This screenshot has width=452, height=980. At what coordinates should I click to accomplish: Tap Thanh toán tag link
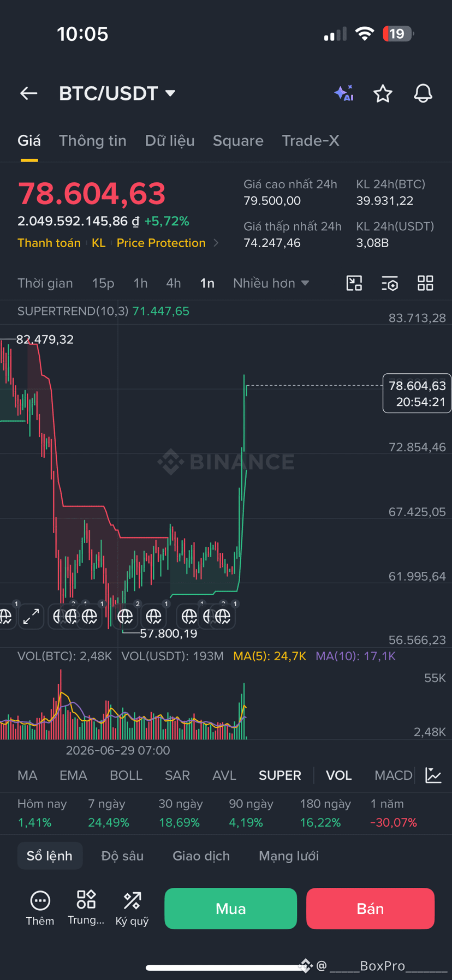pyautogui.click(x=49, y=243)
